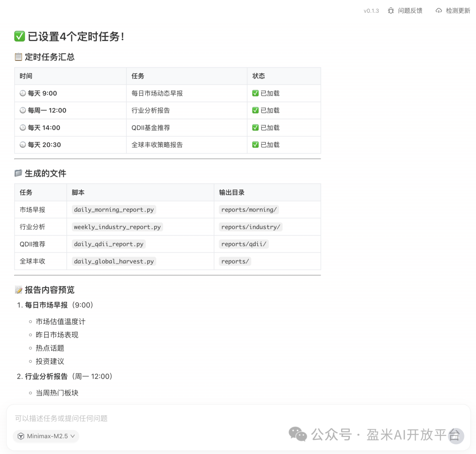
Task: Click the daily_qdii_report.py script name
Action: coord(109,244)
